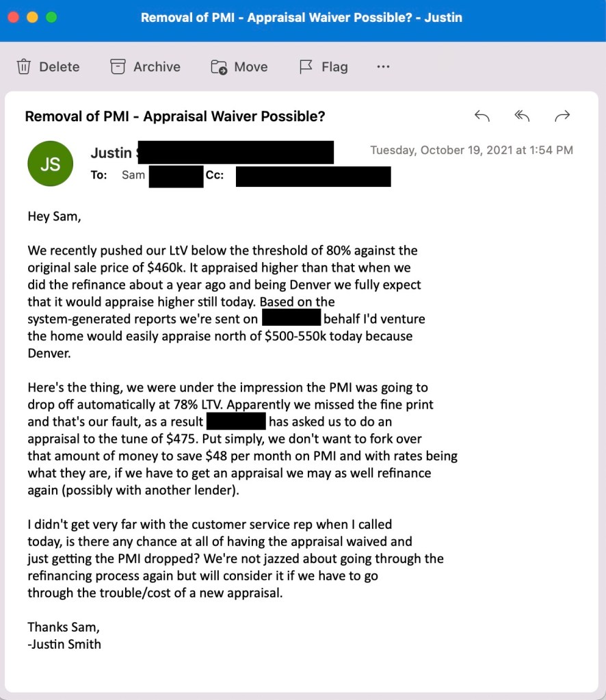Click the Archive button label
The image size is (606, 700).
[x=157, y=67]
